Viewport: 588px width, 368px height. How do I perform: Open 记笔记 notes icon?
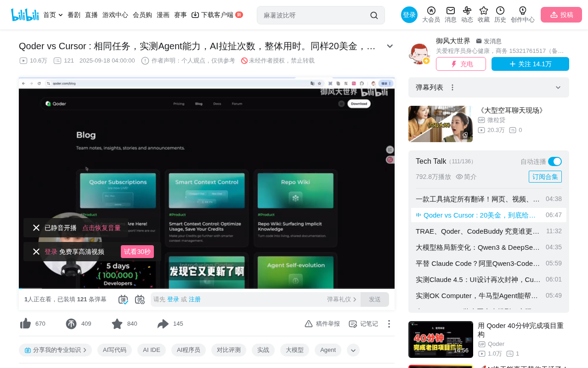pos(353,324)
